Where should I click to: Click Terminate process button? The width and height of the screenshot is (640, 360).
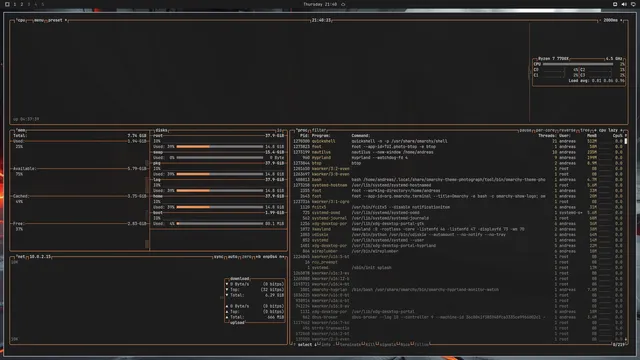[350, 344]
